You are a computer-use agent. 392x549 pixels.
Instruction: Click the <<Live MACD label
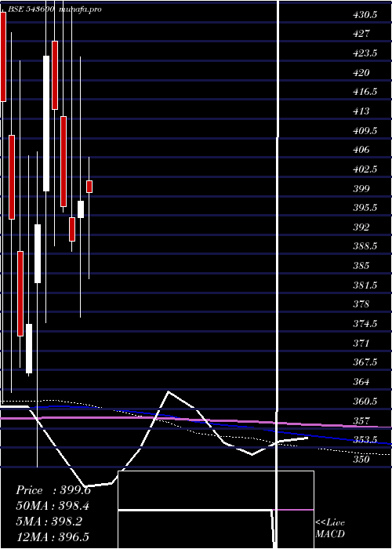(x=330, y=529)
